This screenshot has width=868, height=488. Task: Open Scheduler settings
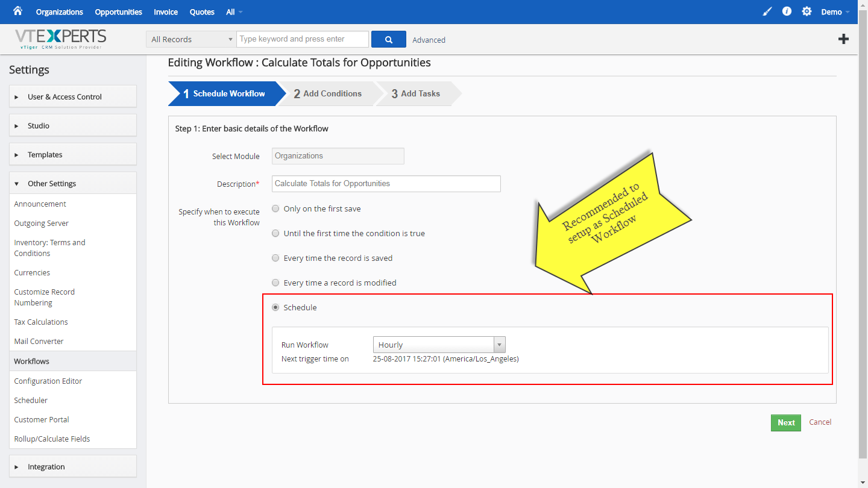pyautogui.click(x=31, y=400)
